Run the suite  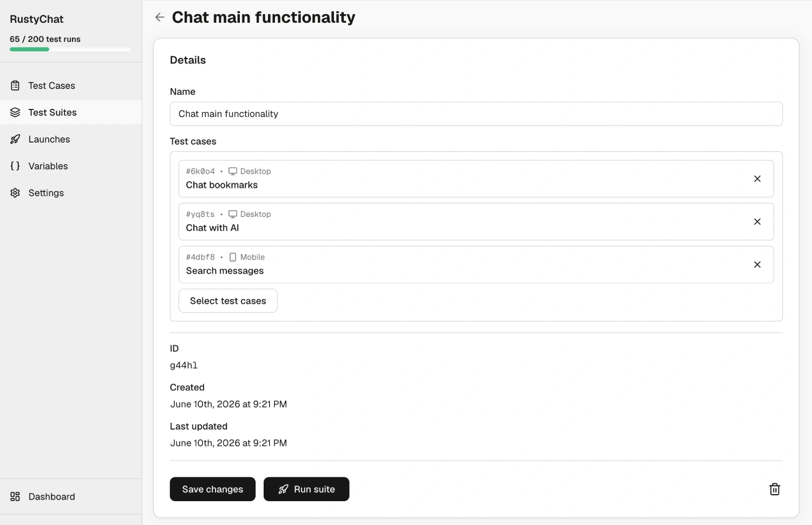pyautogui.click(x=306, y=489)
